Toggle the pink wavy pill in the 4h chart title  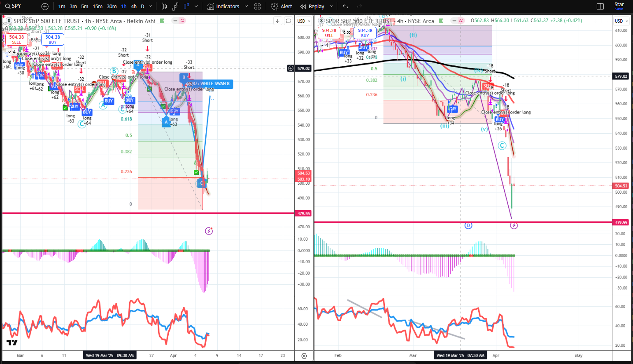tap(461, 21)
